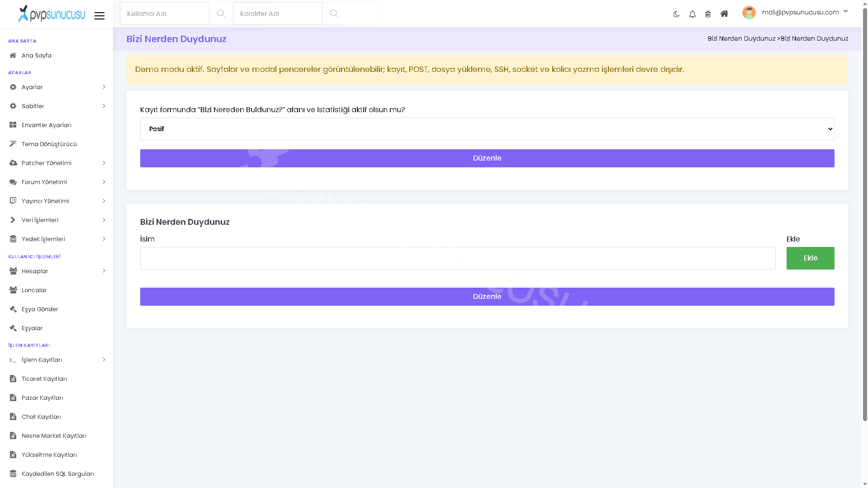
Task: Click the green Ekle button
Action: point(810,258)
